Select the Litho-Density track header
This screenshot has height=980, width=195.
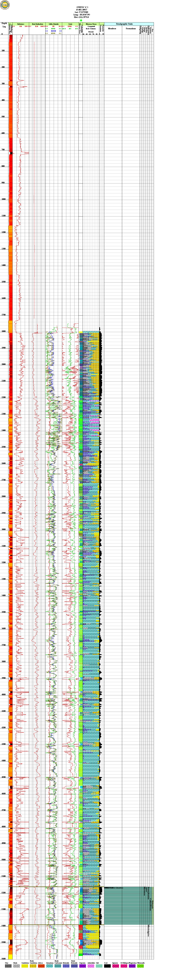[53, 24]
